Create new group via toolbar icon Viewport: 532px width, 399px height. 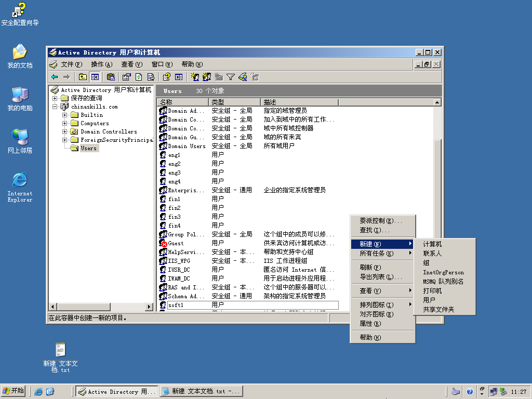[x=207, y=77]
